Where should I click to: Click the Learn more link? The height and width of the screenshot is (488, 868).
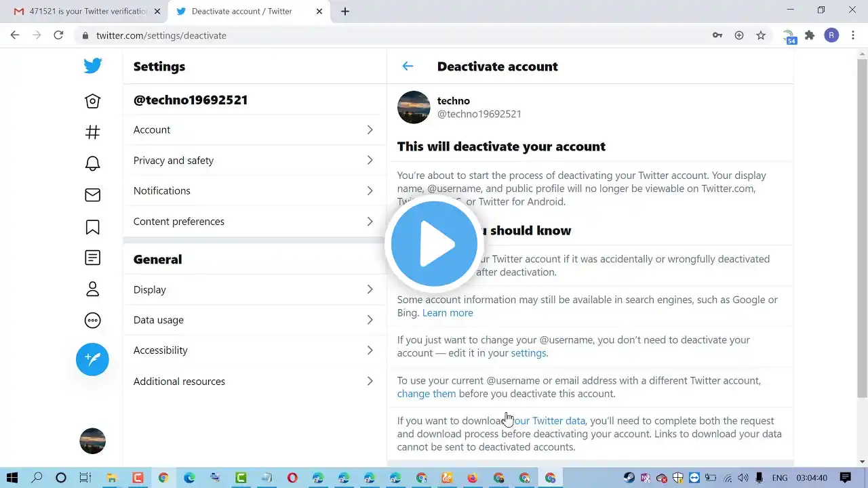448,312
